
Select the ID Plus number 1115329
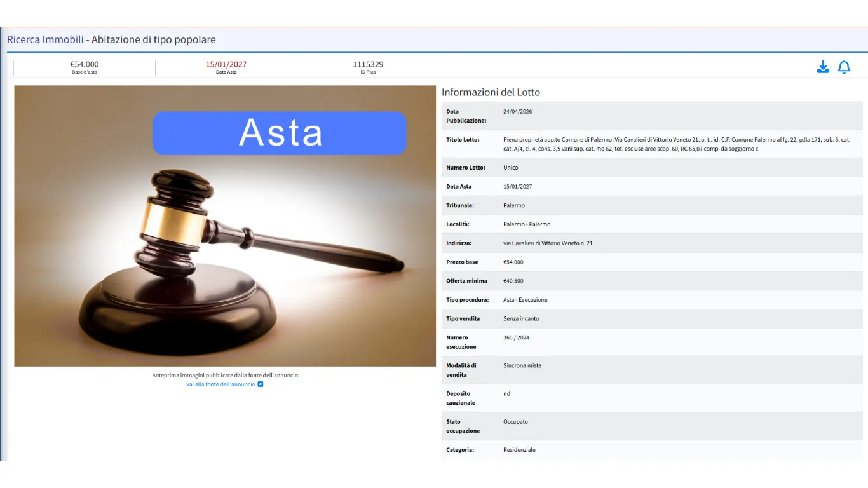pos(368,64)
